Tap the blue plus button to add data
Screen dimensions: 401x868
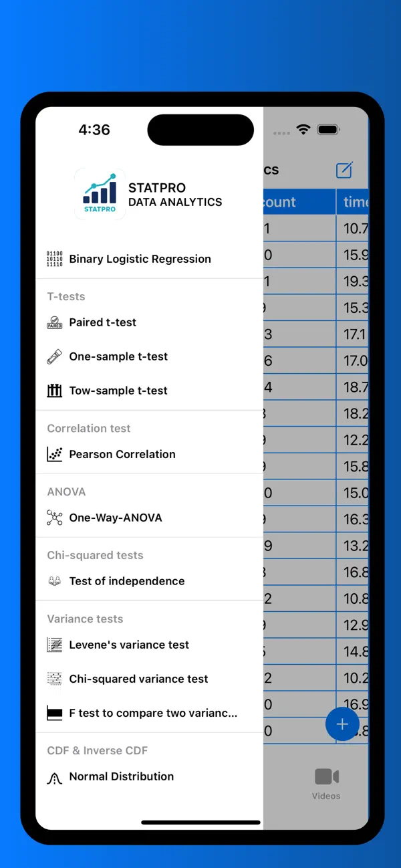342,724
